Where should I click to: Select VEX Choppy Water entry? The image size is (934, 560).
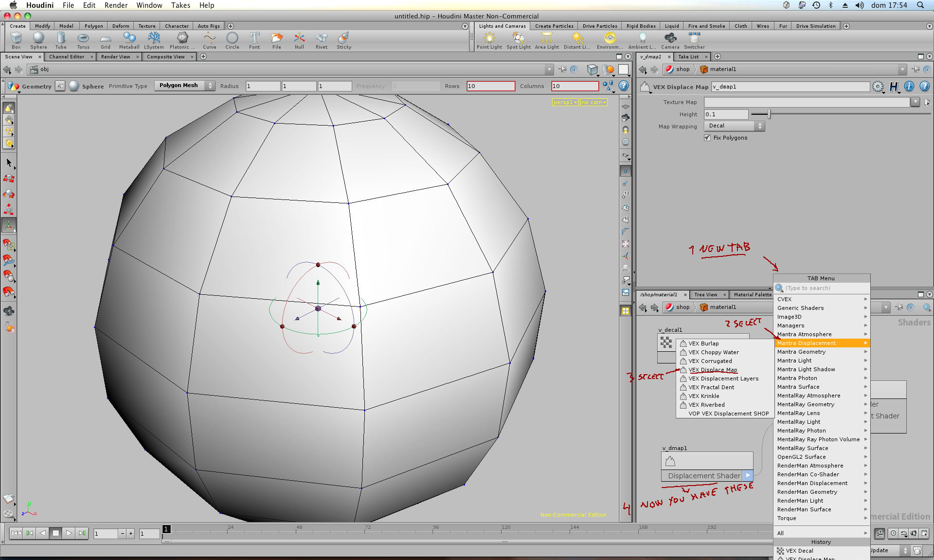click(x=713, y=352)
